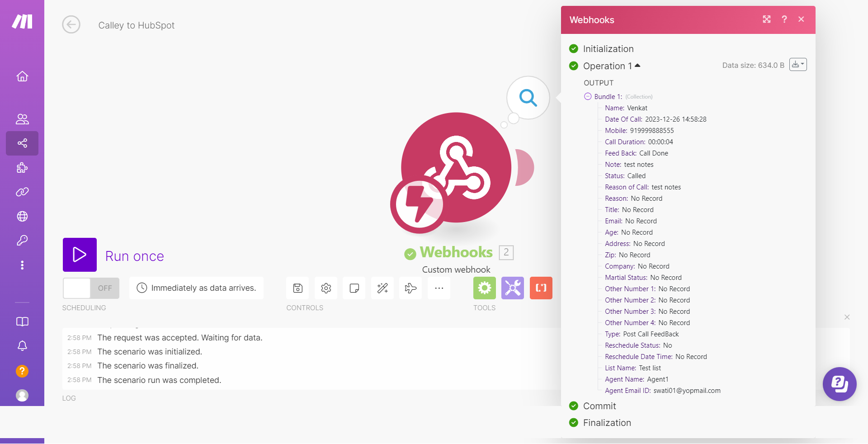Click the 'scenario run was completed' log entry
868x444 pixels.
point(159,380)
